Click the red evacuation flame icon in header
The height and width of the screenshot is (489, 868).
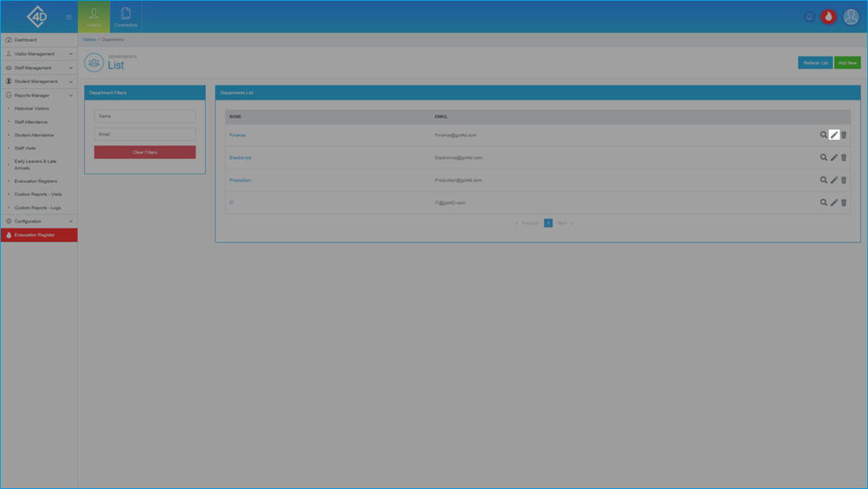click(828, 17)
